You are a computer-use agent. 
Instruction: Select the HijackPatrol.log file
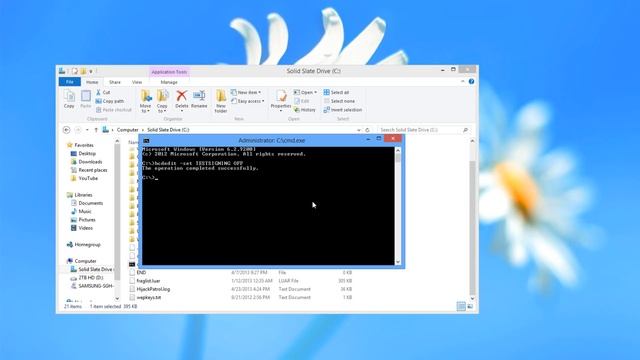(153, 289)
